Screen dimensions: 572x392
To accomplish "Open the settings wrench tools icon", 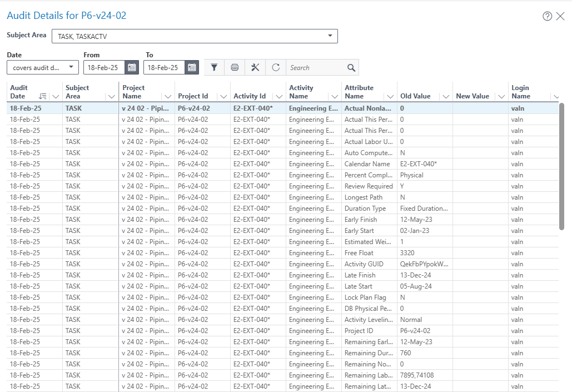I will [255, 67].
